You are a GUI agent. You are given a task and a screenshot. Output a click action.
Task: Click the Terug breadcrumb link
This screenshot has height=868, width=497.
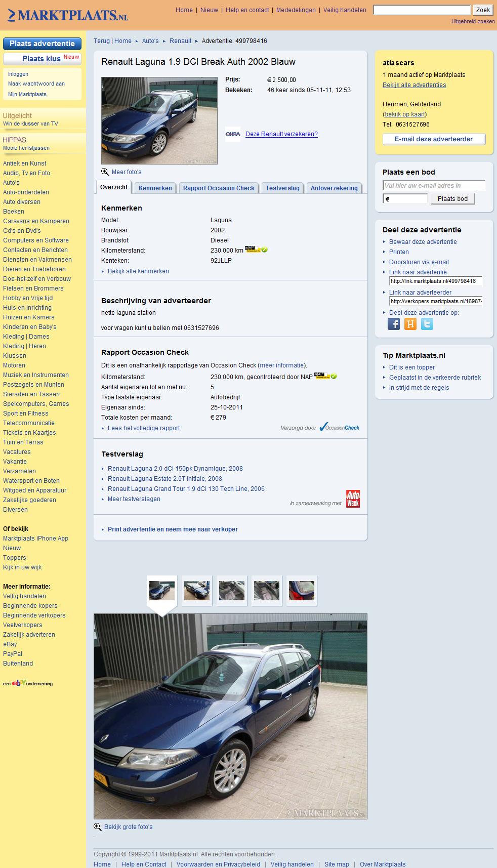[x=102, y=41]
